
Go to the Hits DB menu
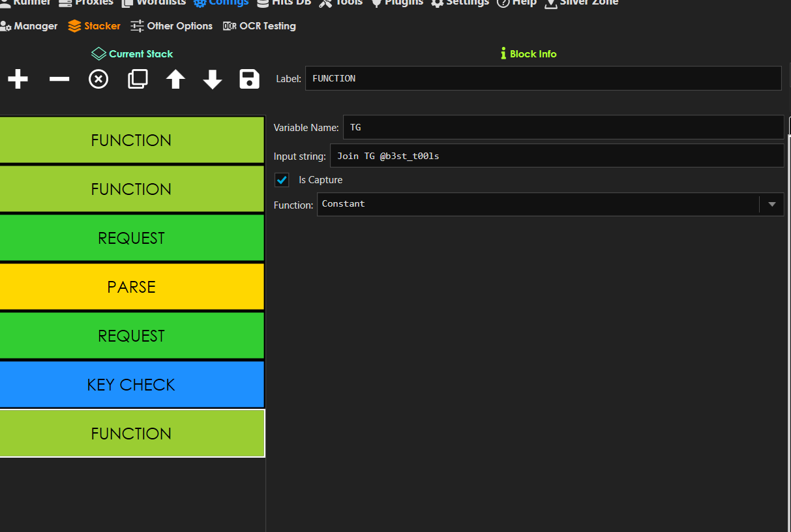(284, 3)
